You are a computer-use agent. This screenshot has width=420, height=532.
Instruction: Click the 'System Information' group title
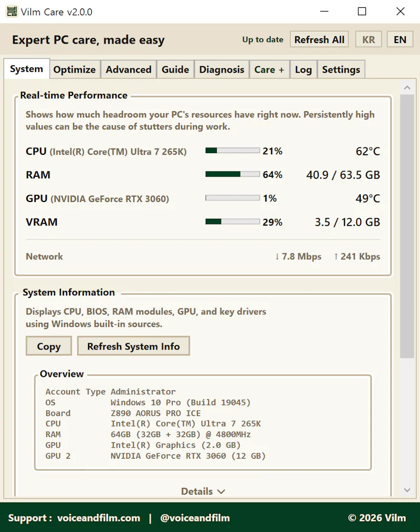[69, 292]
